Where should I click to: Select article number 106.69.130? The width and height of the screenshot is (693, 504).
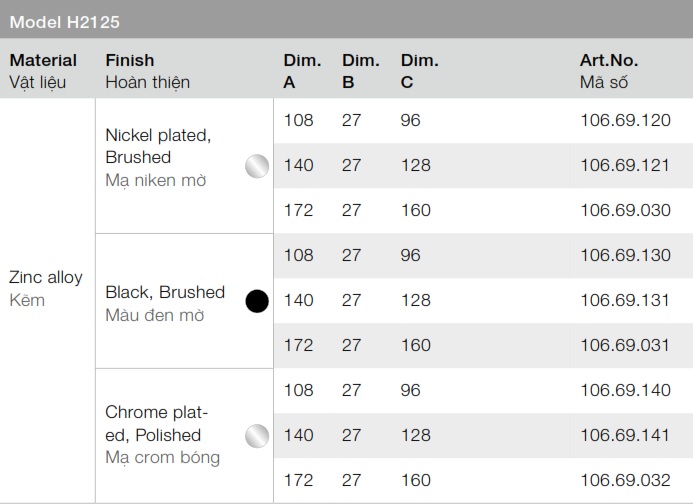[625, 256]
